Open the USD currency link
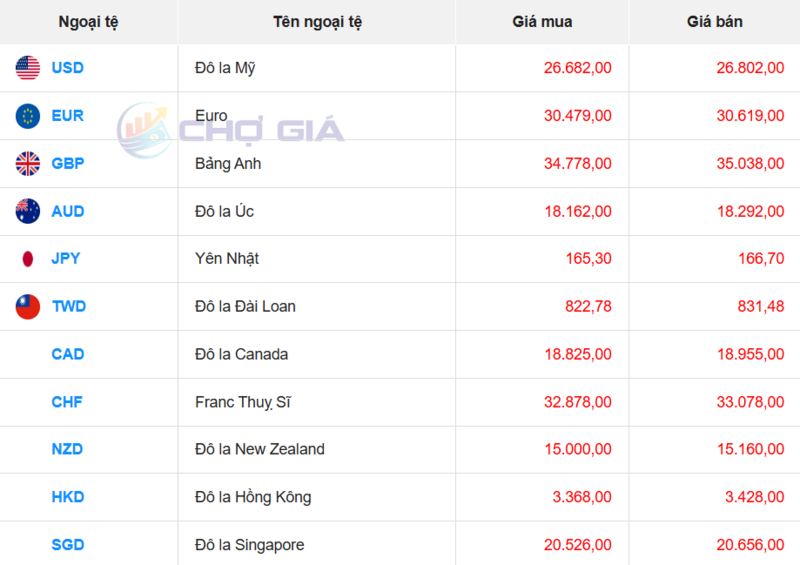 67,68
